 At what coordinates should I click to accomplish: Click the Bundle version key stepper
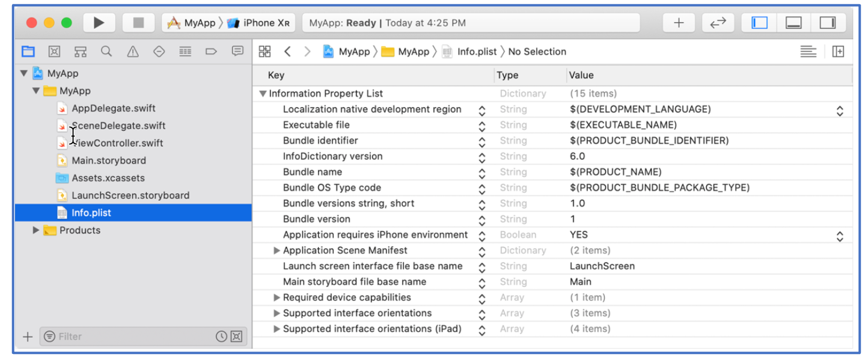coord(481,220)
